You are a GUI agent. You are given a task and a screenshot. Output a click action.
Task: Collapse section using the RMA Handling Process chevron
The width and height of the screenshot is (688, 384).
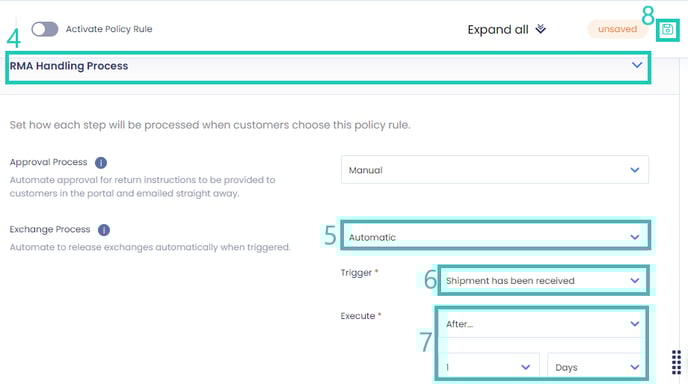click(637, 65)
